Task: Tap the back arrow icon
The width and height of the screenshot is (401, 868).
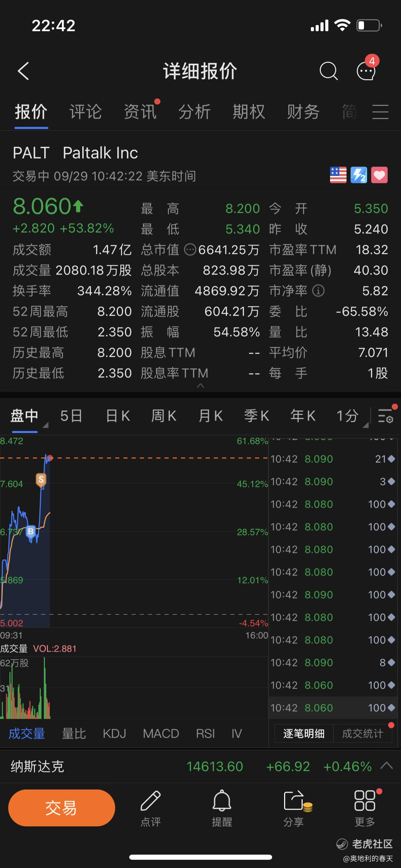Action: pos(23,71)
